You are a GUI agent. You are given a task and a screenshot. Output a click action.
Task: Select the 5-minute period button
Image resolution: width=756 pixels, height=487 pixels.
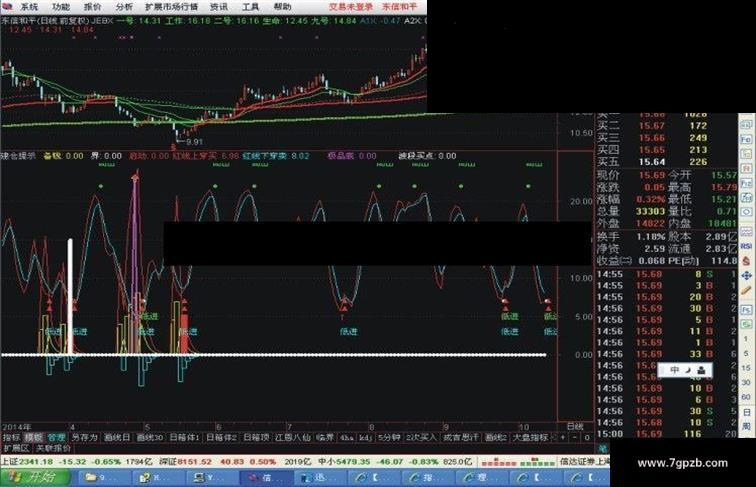coord(745,353)
